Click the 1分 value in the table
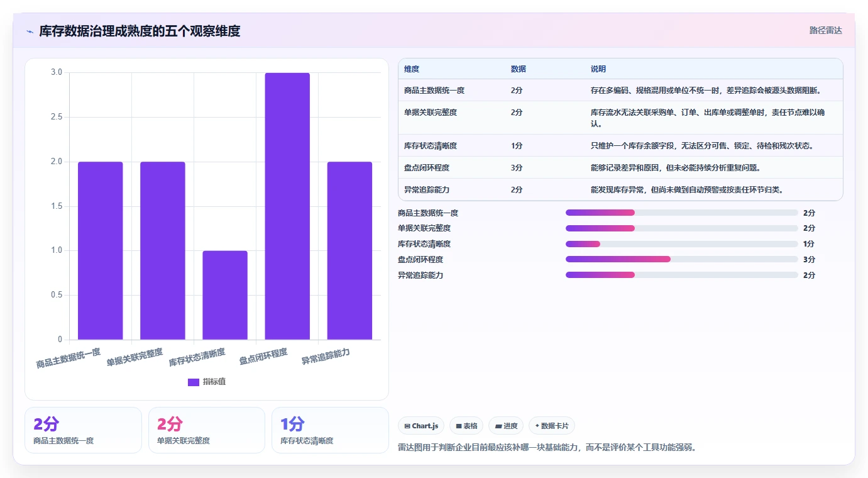868x478 pixels. [517, 146]
